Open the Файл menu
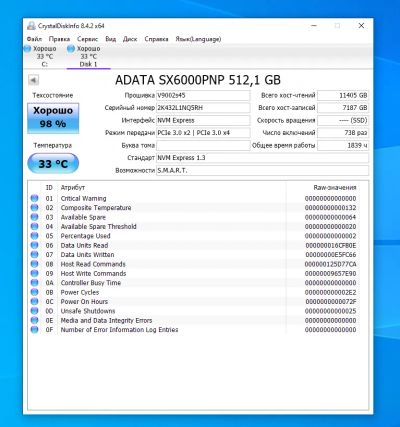400x427 pixels. tap(34, 39)
